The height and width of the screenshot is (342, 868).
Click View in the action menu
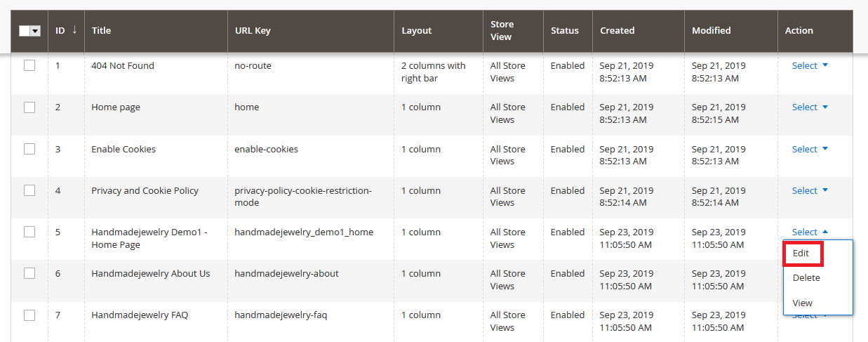(803, 303)
